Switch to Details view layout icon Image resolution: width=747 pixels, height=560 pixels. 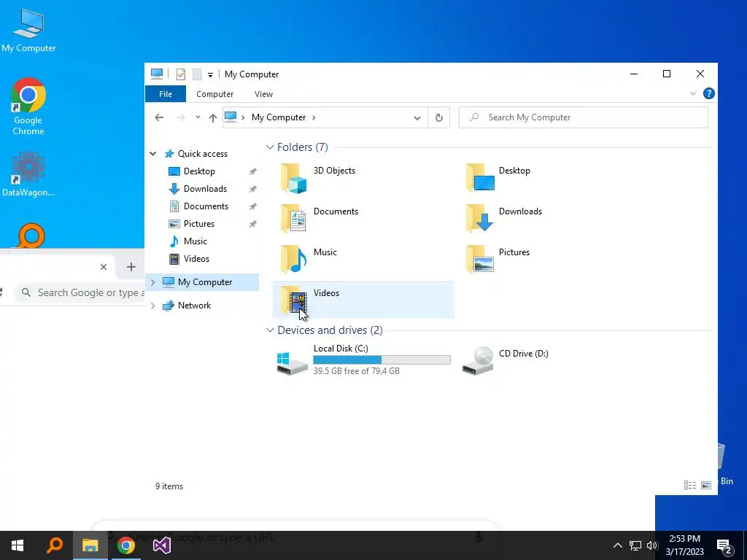690,485
